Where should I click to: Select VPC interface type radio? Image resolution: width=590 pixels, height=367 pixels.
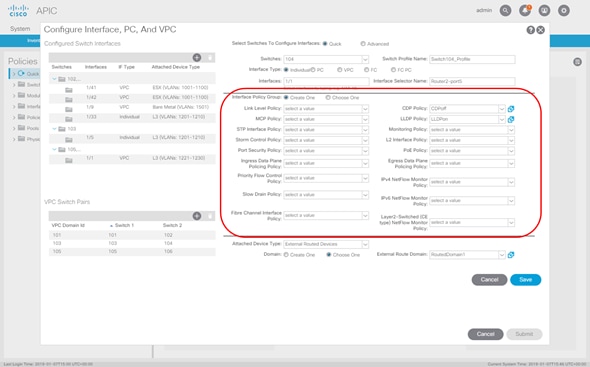339,70
